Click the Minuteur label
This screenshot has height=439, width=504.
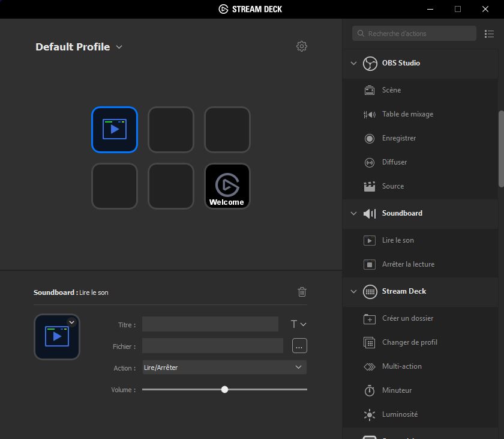click(x=397, y=390)
